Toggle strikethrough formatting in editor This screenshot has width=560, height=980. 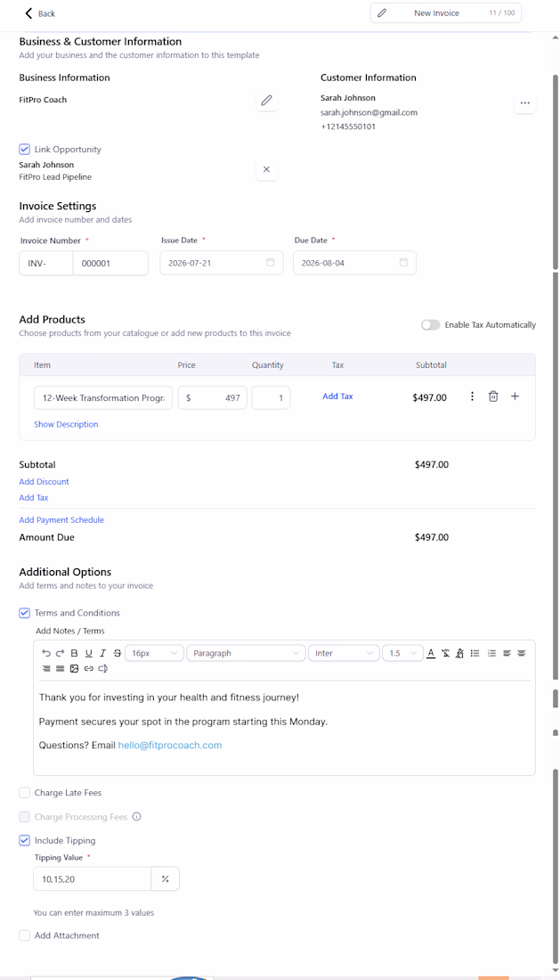coord(118,653)
